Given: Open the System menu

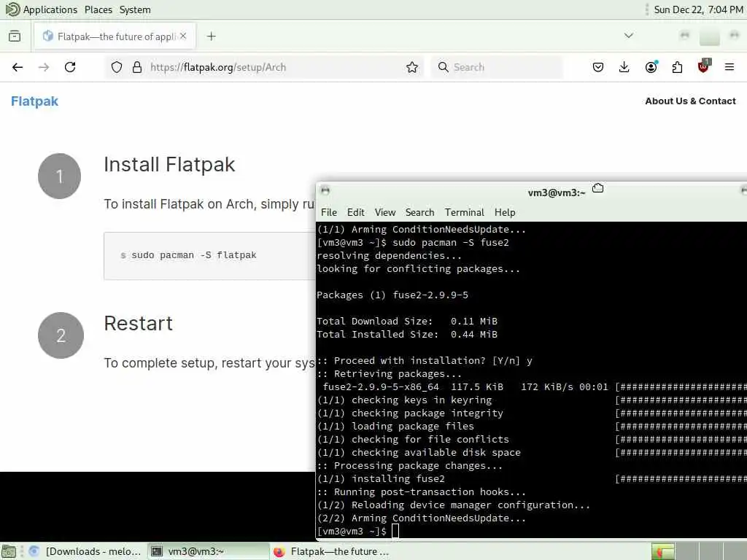Looking at the screenshot, I should coord(135,9).
